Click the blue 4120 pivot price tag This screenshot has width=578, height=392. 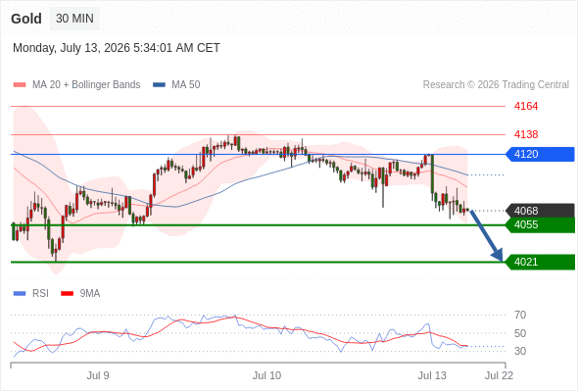coord(540,154)
